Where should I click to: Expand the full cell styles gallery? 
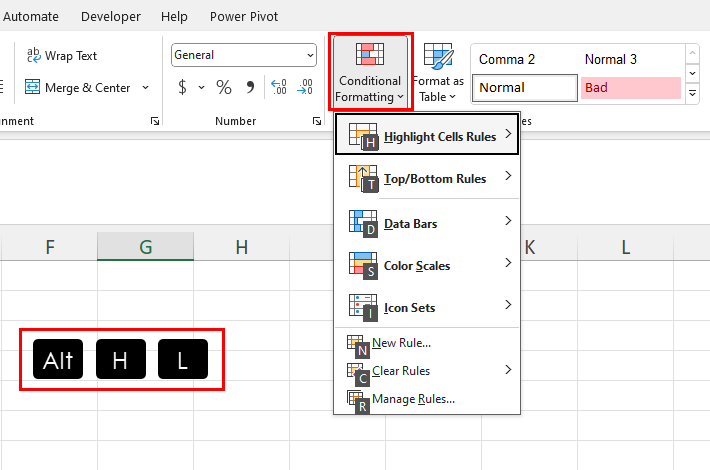pos(692,94)
